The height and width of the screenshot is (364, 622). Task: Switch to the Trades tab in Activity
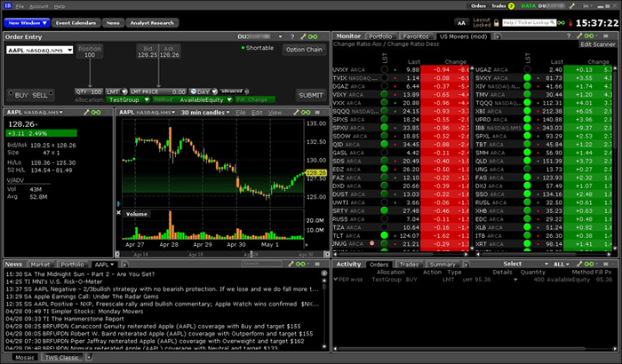[409, 265]
